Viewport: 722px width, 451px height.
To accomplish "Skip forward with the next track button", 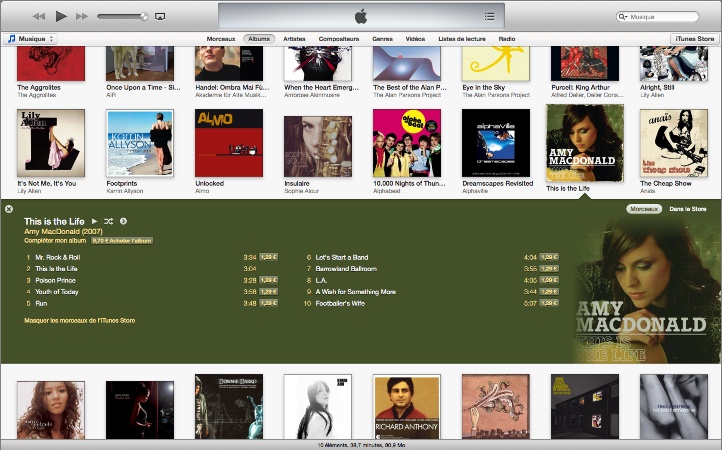I will tap(82, 17).
